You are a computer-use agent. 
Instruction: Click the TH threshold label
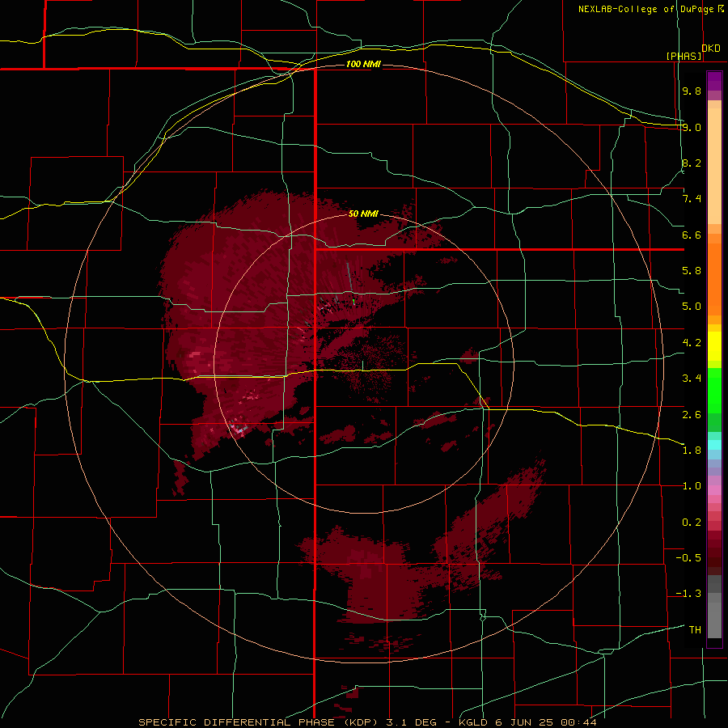[695, 629]
